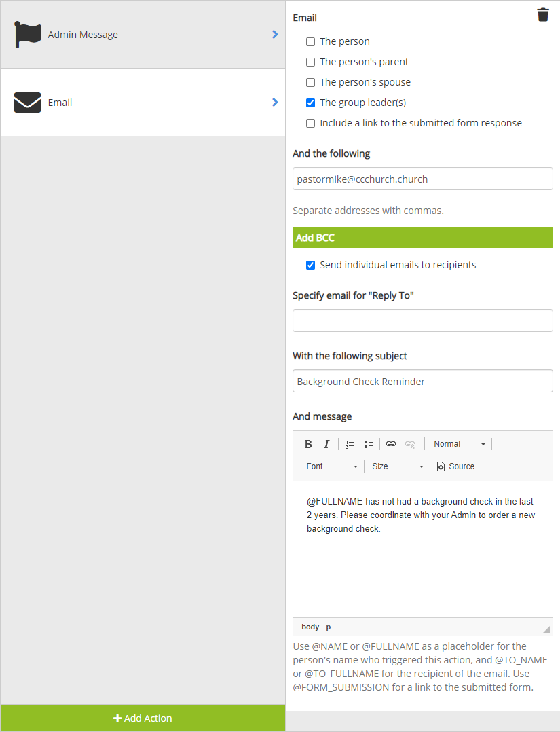Click the insert link icon

[x=391, y=444]
